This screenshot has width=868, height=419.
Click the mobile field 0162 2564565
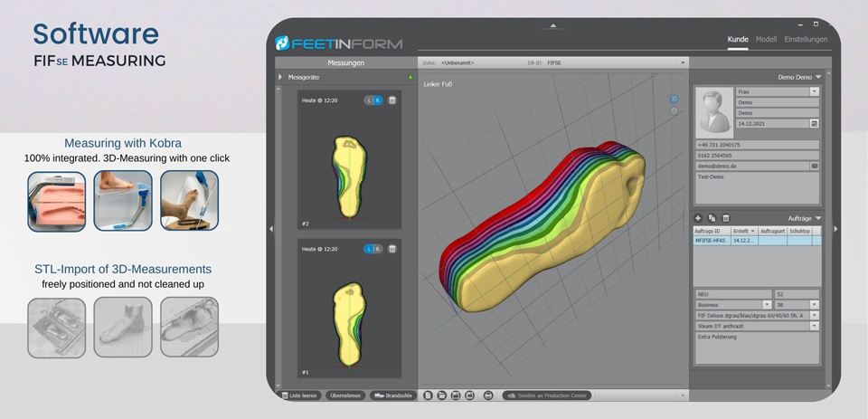757,155
